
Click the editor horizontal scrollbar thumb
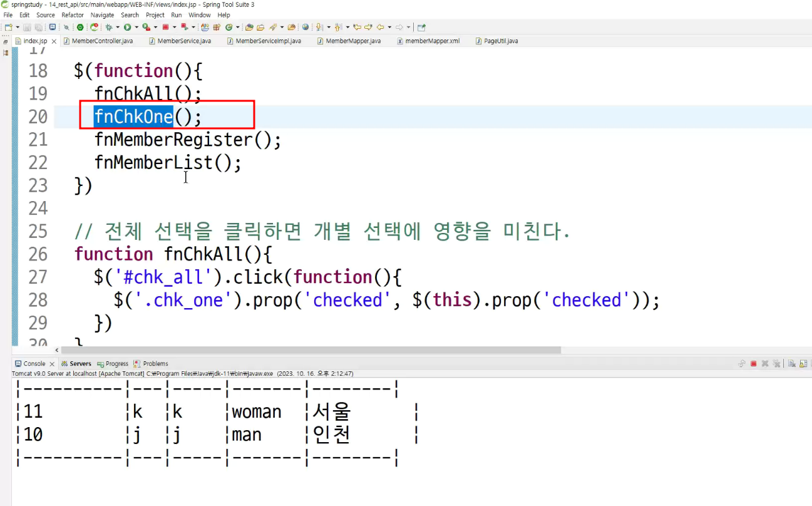point(311,351)
